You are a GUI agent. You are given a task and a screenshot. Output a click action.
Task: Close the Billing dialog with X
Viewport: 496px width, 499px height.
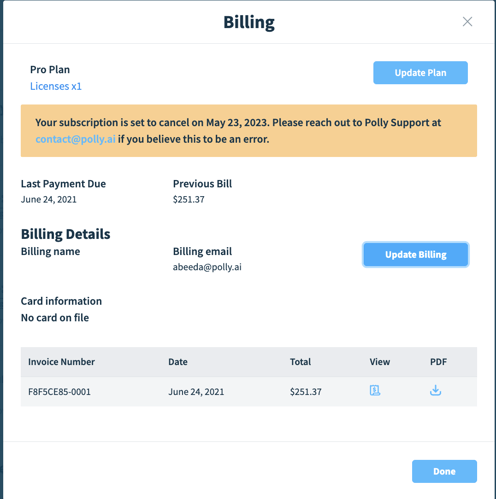click(x=467, y=22)
